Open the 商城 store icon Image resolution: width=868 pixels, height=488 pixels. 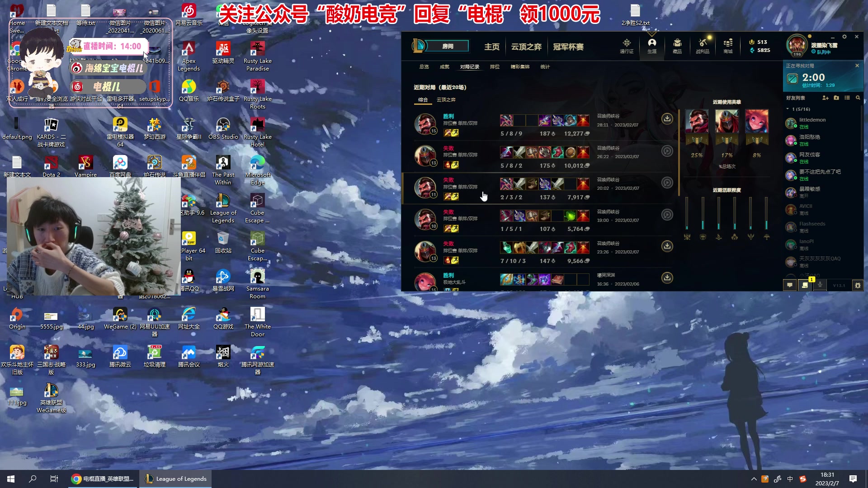(728, 46)
